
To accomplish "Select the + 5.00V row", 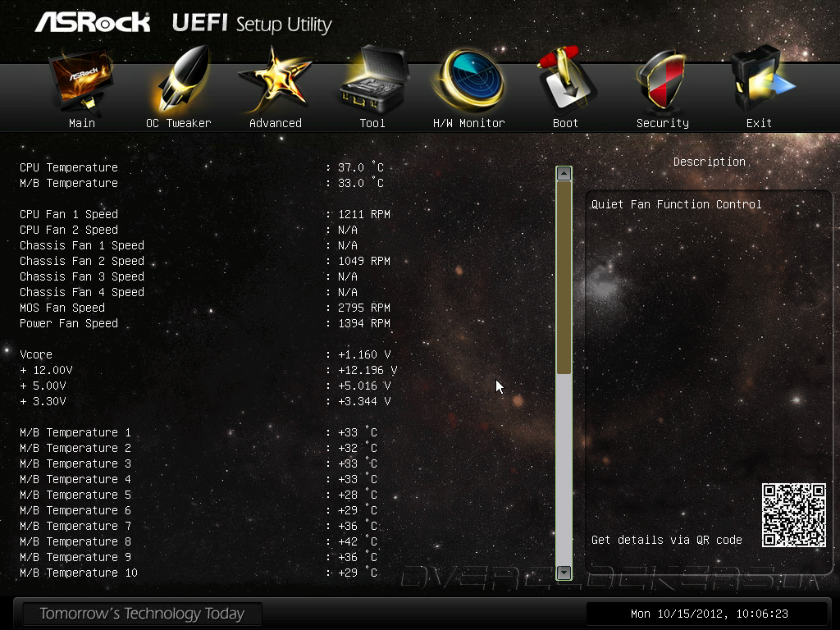I will [205, 386].
